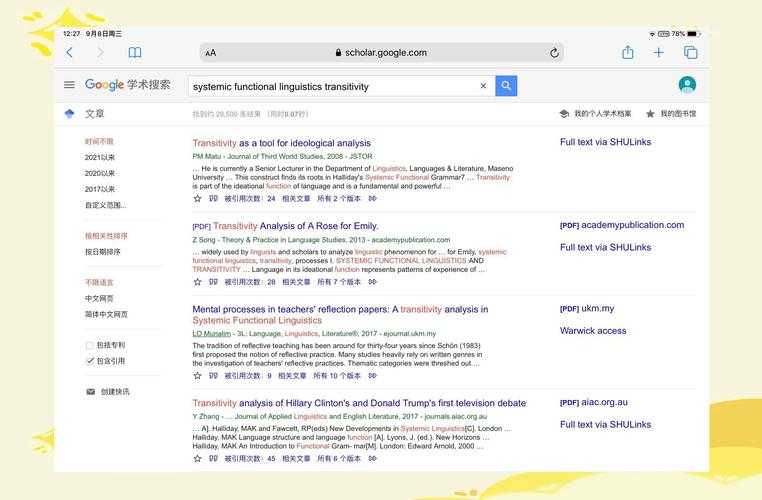Filter results to 2017以来
Image resolution: width=762 pixels, height=500 pixels.
click(x=100, y=189)
